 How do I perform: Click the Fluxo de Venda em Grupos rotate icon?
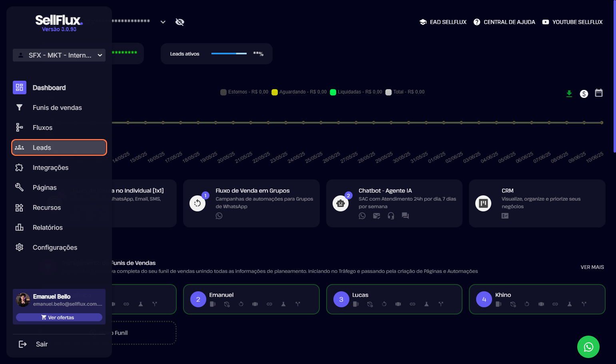click(197, 203)
